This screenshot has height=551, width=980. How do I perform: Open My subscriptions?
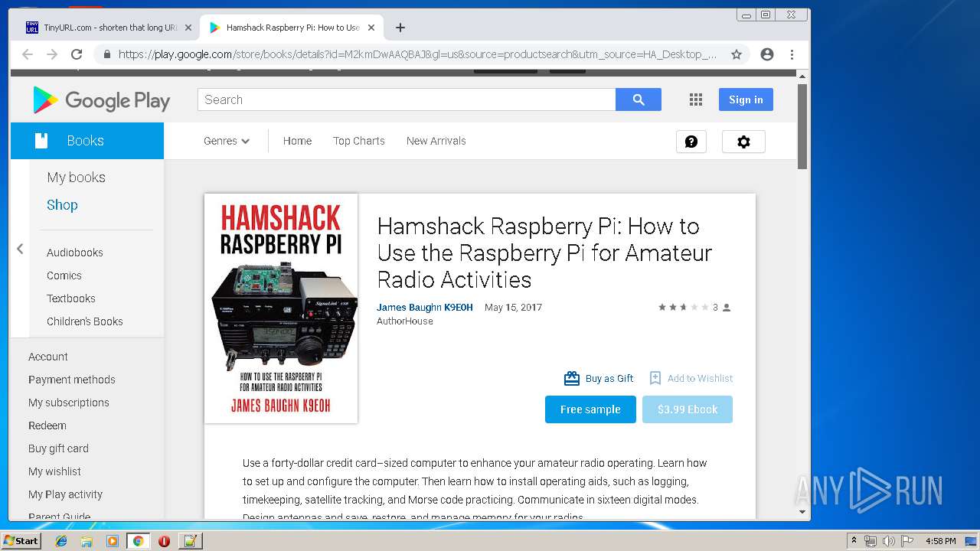[x=68, y=403]
